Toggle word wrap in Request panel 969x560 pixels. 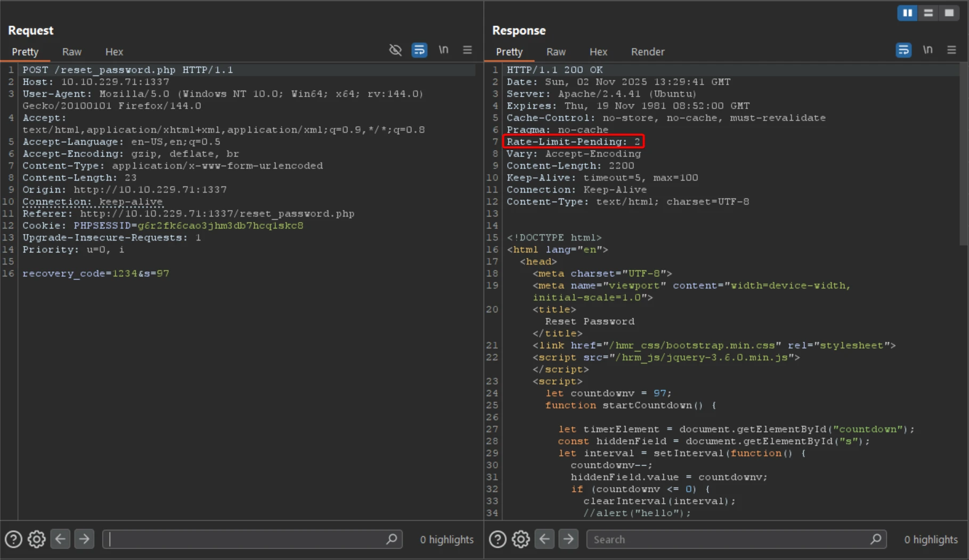coord(419,50)
